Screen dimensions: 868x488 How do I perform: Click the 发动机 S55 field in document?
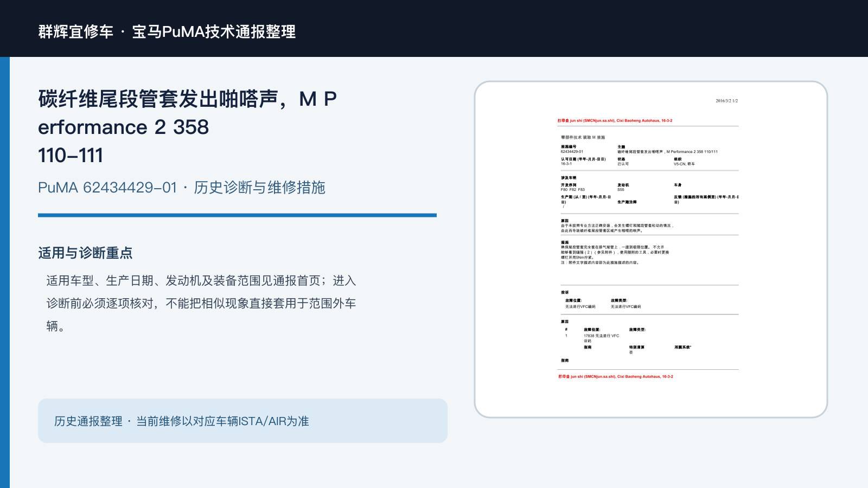click(623, 187)
